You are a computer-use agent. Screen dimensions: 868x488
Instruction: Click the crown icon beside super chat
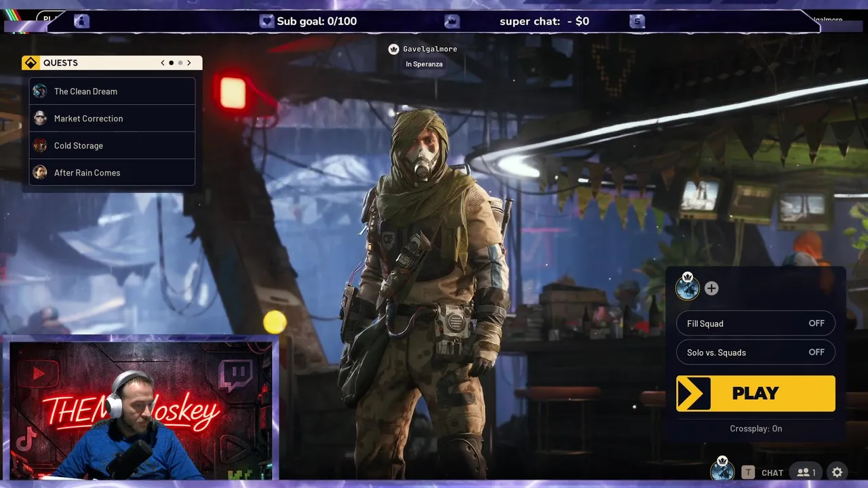452,21
